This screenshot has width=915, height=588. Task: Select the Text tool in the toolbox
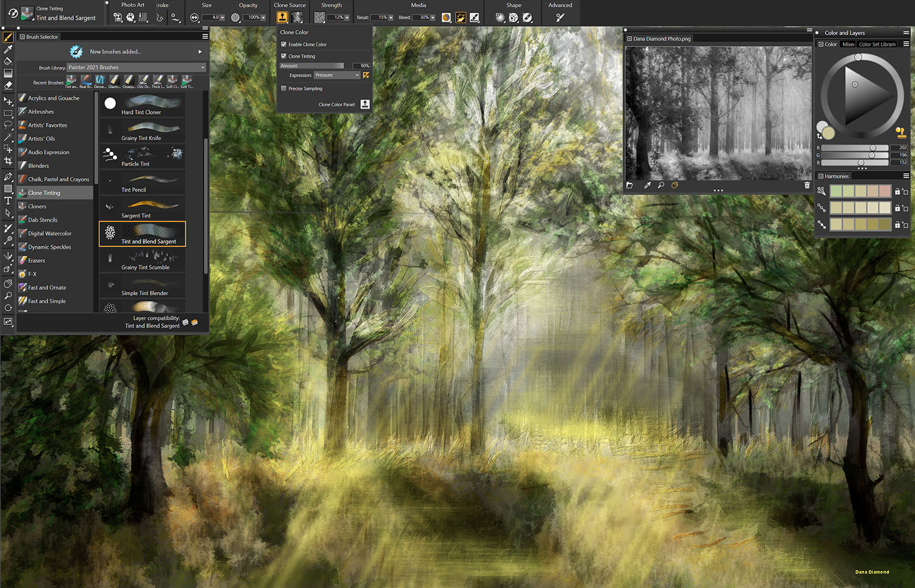click(8, 201)
